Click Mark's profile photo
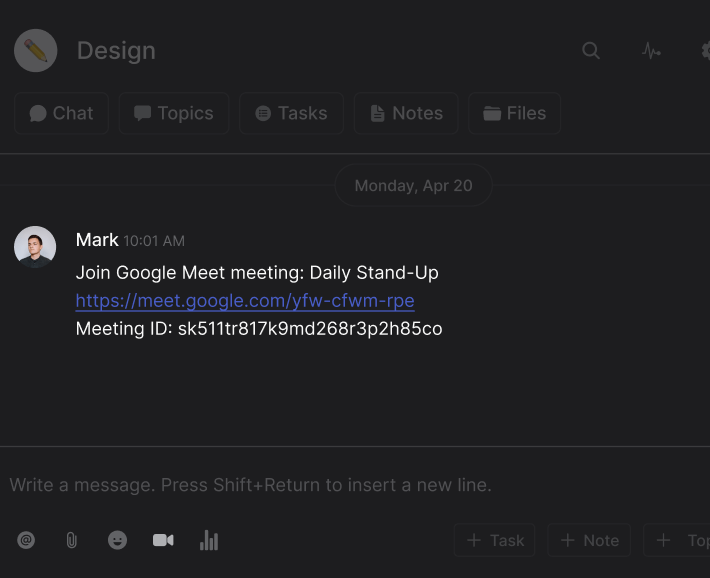Screen dimensions: 710x578 pyautogui.click(x=35, y=247)
